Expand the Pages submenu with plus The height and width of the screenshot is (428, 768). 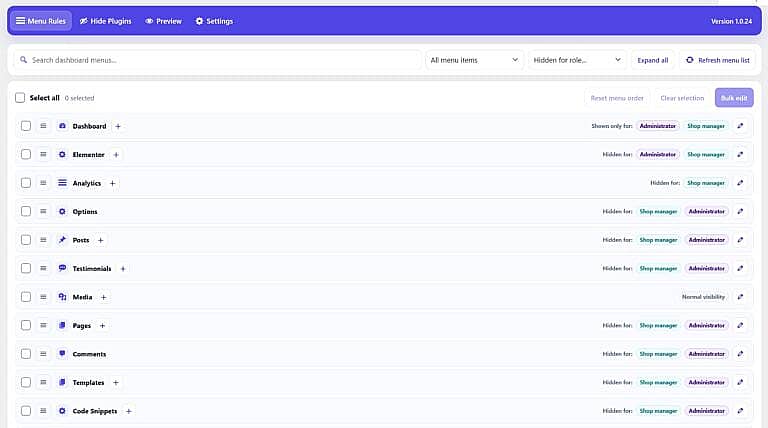(102, 326)
